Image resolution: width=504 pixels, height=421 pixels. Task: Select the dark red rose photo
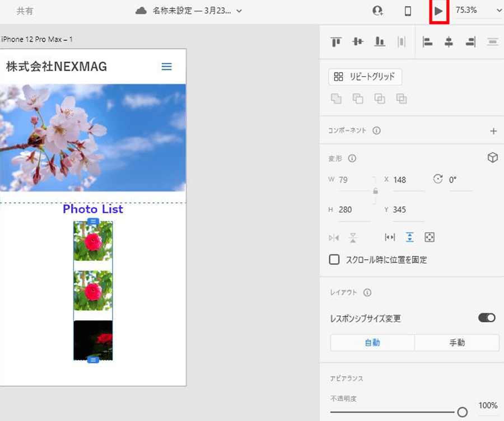(x=93, y=340)
